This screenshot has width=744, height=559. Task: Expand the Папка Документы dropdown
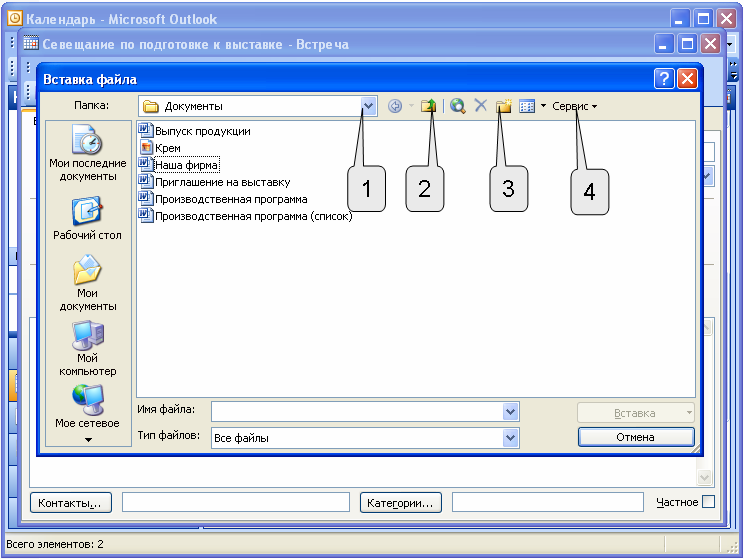pos(369,106)
